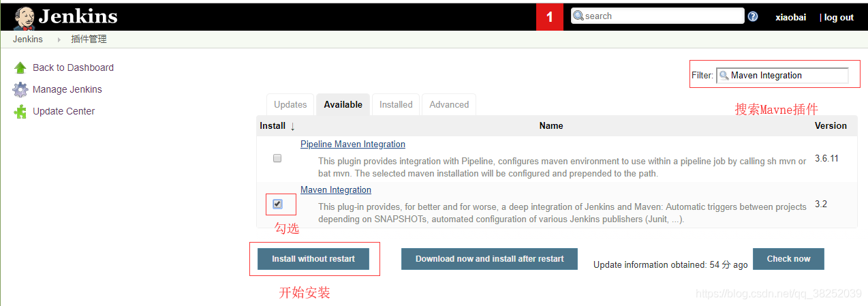Viewport: 868px width, 306px height.
Task: Open the search help question mark icon
Action: click(x=752, y=16)
